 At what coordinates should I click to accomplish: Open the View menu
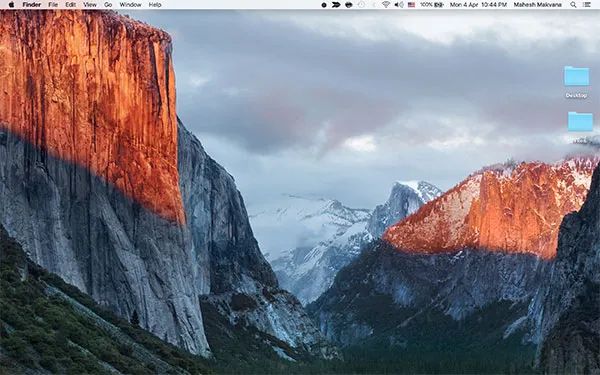pyautogui.click(x=90, y=5)
